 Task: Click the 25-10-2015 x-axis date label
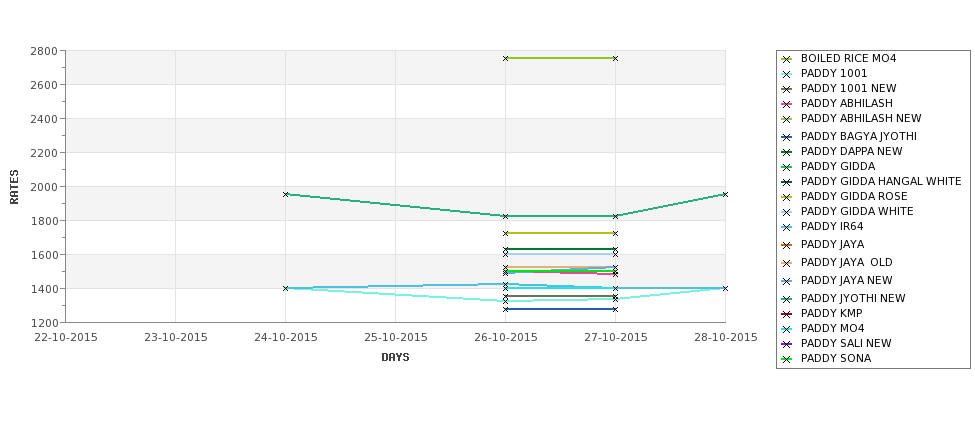395,338
